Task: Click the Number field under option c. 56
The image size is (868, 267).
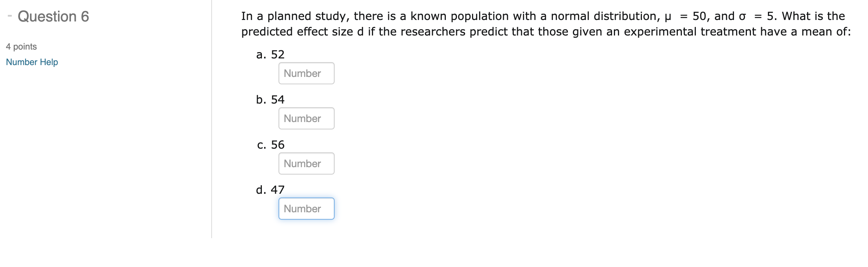Action: [306, 163]
